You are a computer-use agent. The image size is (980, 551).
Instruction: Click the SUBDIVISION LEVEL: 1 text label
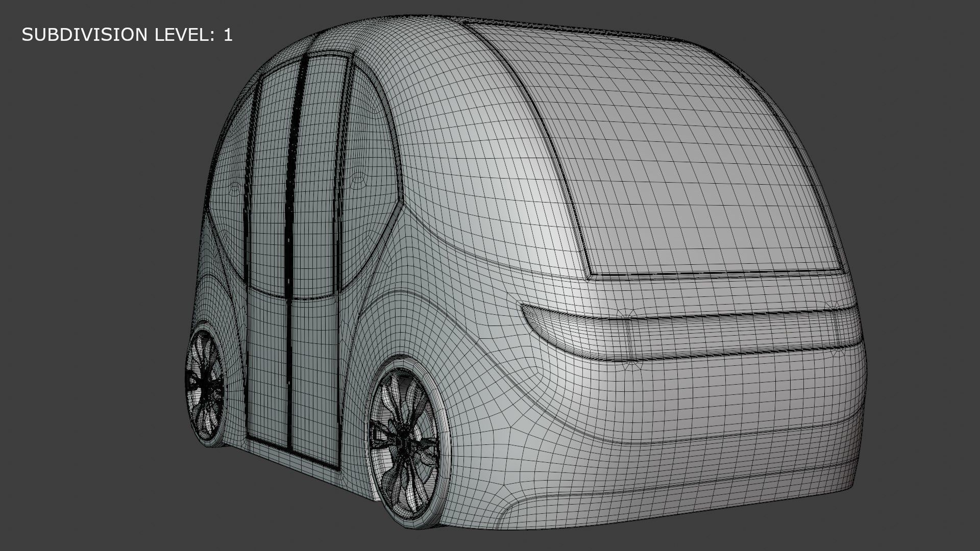coord(127,35)
